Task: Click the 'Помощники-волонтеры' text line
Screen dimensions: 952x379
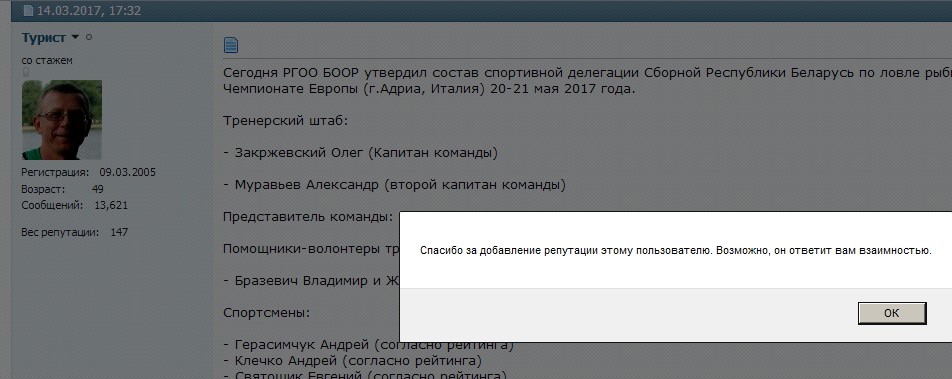Action: pos(311,249)
